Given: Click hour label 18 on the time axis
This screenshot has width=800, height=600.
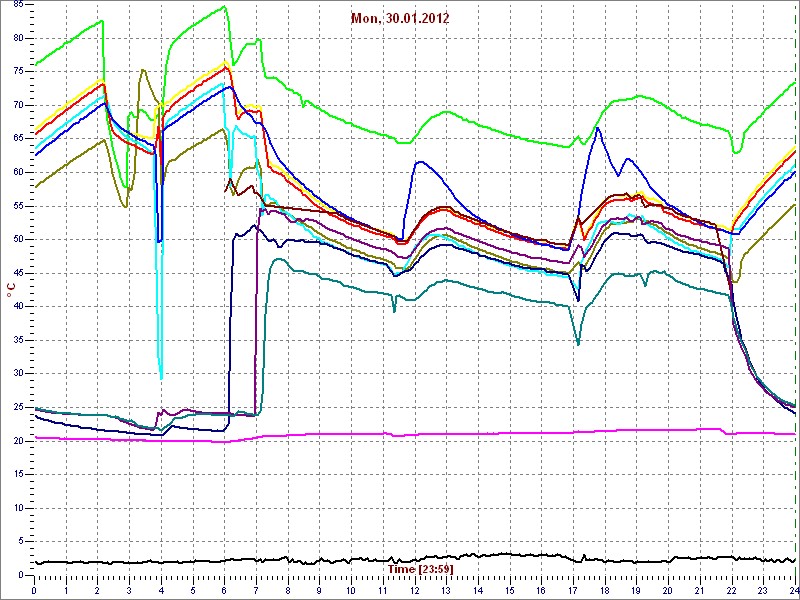Looking at the screenshot, I should (x=605, y=590).
